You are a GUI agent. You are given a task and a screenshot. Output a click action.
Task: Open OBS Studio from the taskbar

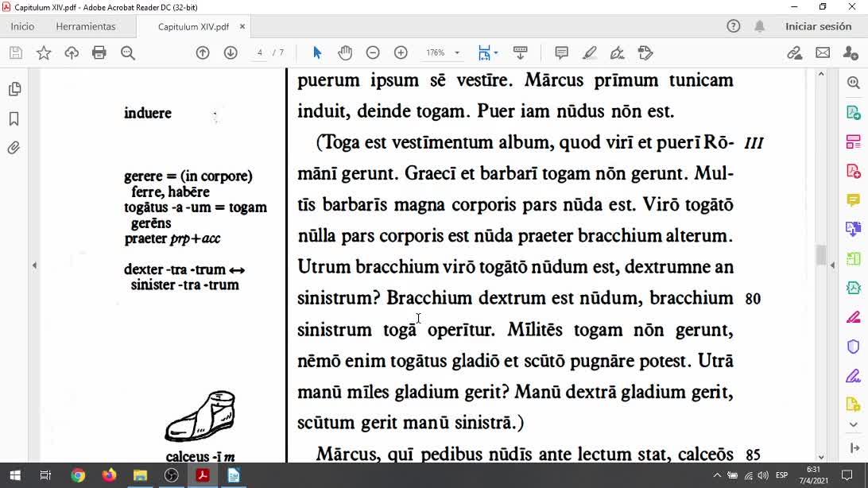pos(172,475)
